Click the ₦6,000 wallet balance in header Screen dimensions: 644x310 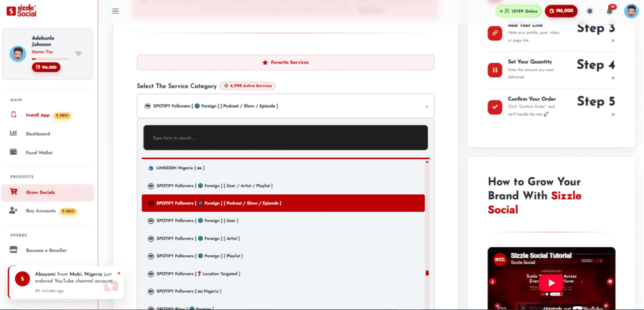(x=561, y=11)
